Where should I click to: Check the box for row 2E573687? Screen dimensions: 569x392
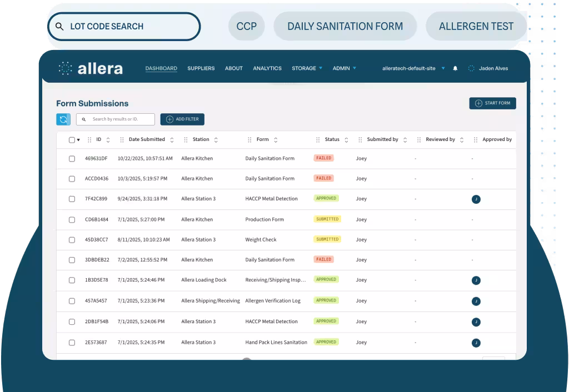point(72,343)
